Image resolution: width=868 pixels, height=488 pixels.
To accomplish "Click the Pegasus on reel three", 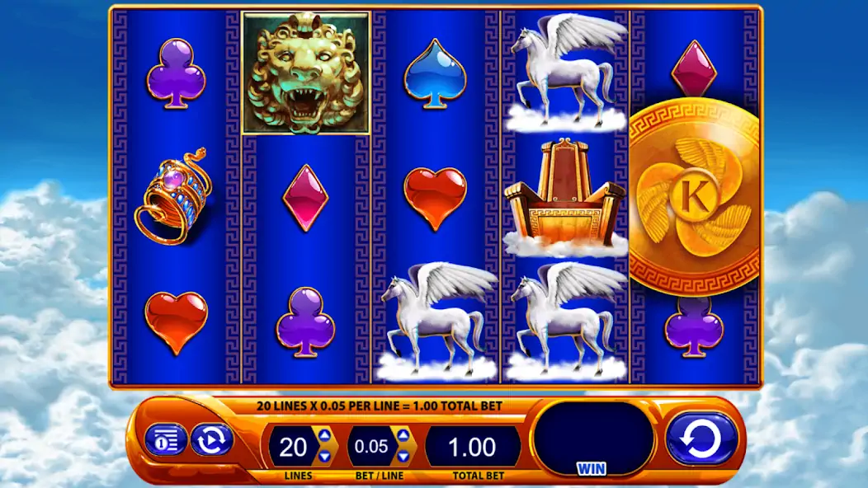I will pyautogui.click(x=437, y=321).
